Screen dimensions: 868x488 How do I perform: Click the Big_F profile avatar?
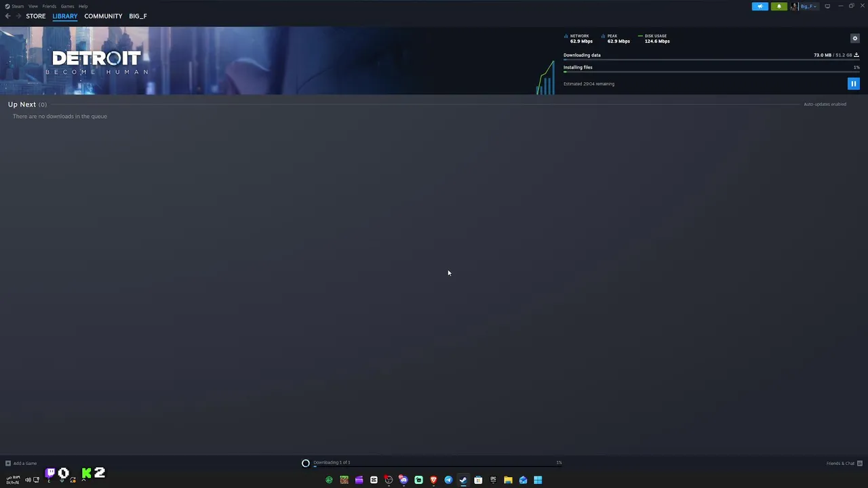794,6
